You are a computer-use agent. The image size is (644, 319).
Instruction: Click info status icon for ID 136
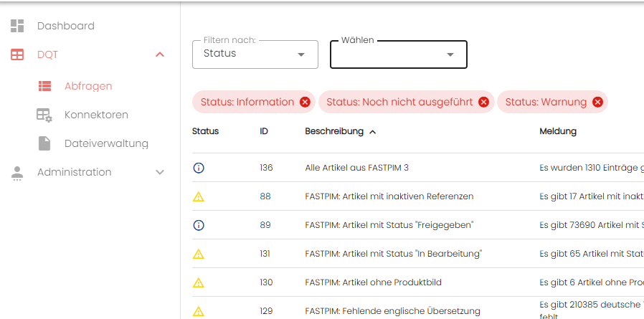199,168
